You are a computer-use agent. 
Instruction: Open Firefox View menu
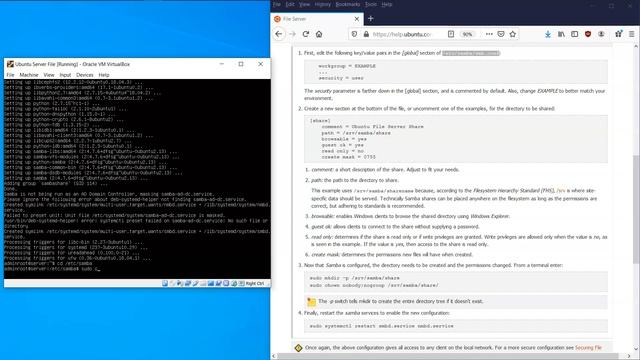(x=304, y=4)
